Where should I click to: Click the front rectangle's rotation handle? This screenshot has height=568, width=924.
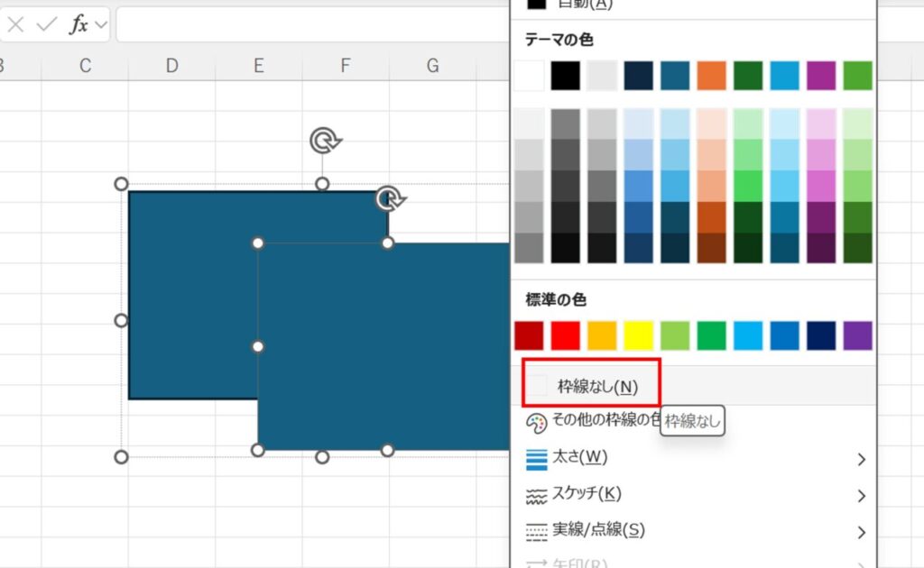click(x=391, y=199)
